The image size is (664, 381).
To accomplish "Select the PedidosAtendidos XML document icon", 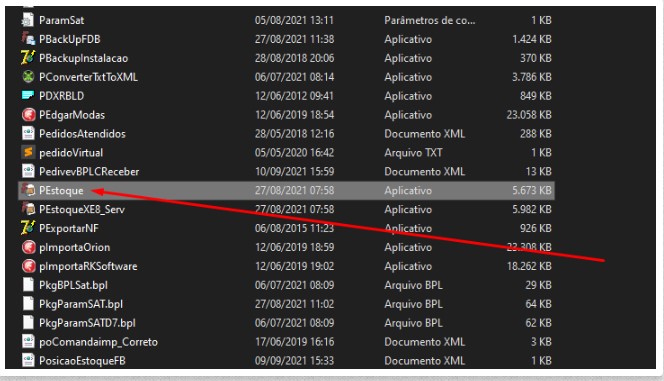I will click(28, 134).
